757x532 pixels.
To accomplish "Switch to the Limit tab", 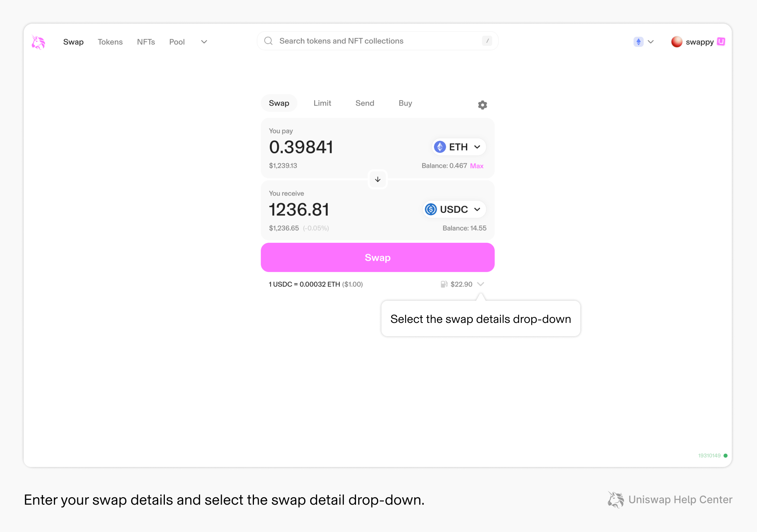I will [x=322, y=103].
